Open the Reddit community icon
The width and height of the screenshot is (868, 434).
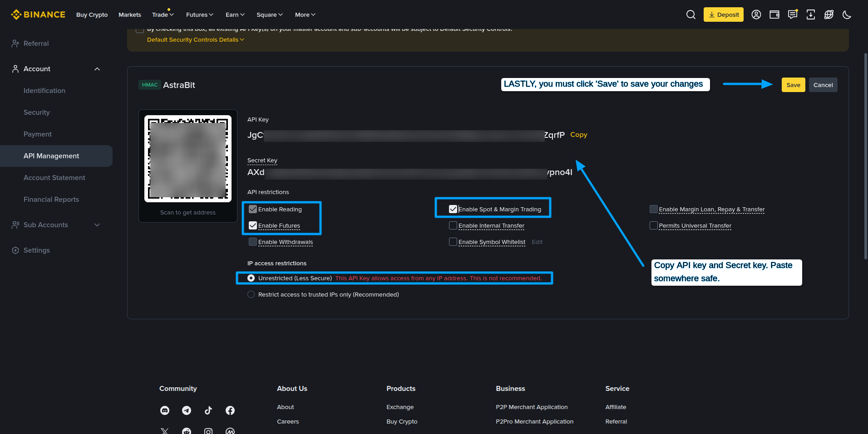(187, 431)
